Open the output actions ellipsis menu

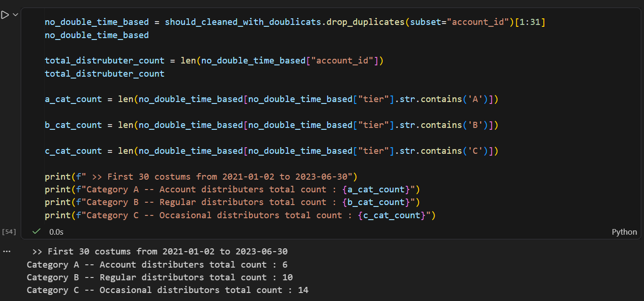point(6,252)
